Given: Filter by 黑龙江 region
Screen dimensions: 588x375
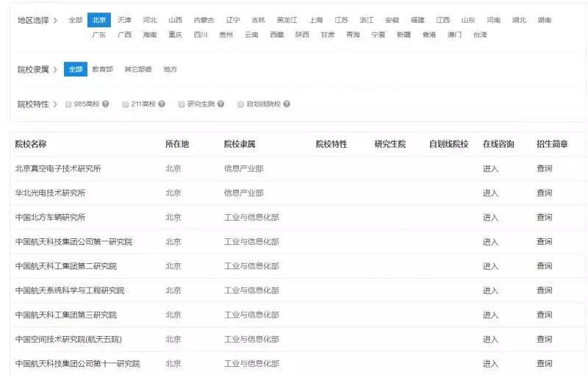Looking at the screenshot, I should pyautogui.click(x=287, y=20).
